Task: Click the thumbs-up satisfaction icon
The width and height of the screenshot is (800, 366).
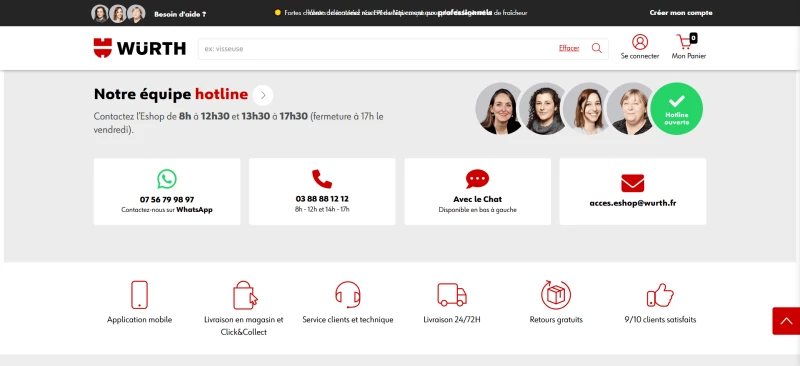Action: click(660, 295)
